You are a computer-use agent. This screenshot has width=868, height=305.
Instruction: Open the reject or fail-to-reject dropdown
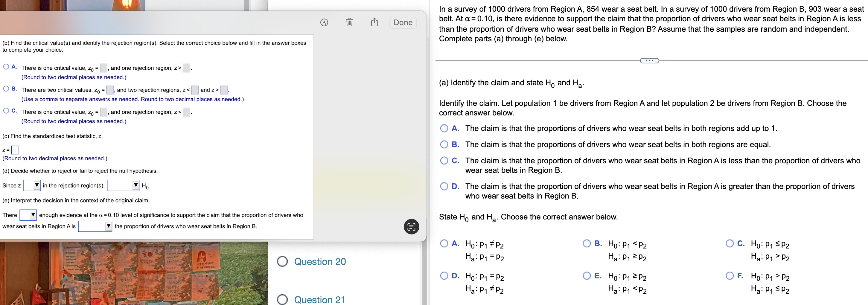pyautogui.click(x=123, y=185)
